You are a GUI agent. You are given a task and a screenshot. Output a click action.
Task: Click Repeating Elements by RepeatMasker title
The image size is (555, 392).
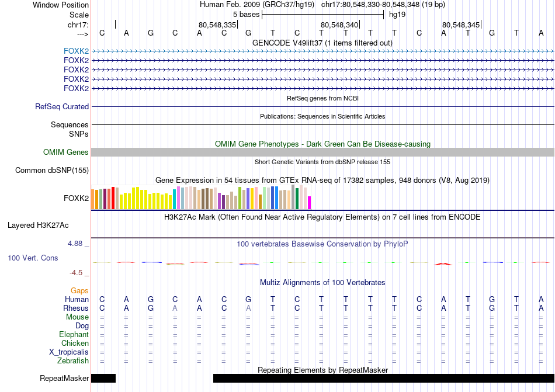tap(323, 370)
